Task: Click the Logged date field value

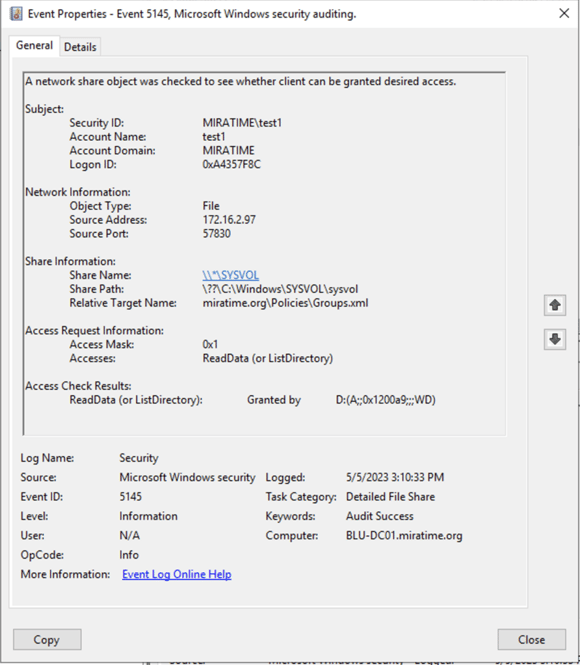Action: pos(395,477)
